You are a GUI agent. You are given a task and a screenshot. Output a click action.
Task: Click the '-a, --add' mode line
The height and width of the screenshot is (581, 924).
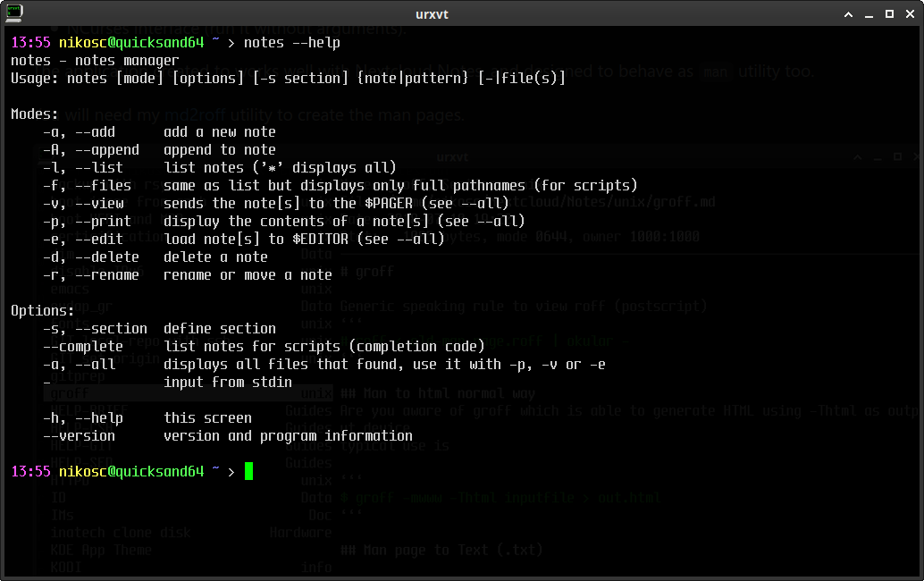click(x=159, y=132)
